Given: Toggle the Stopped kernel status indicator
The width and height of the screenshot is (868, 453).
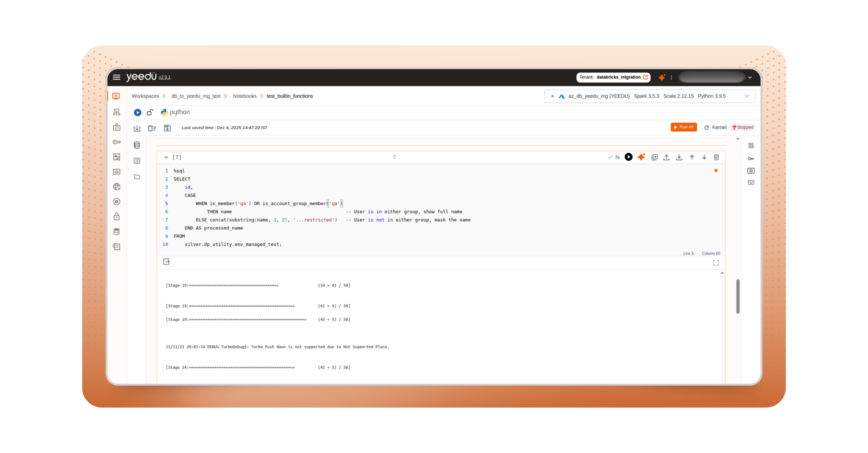Looking at the screenshot, I should [743, 127].
